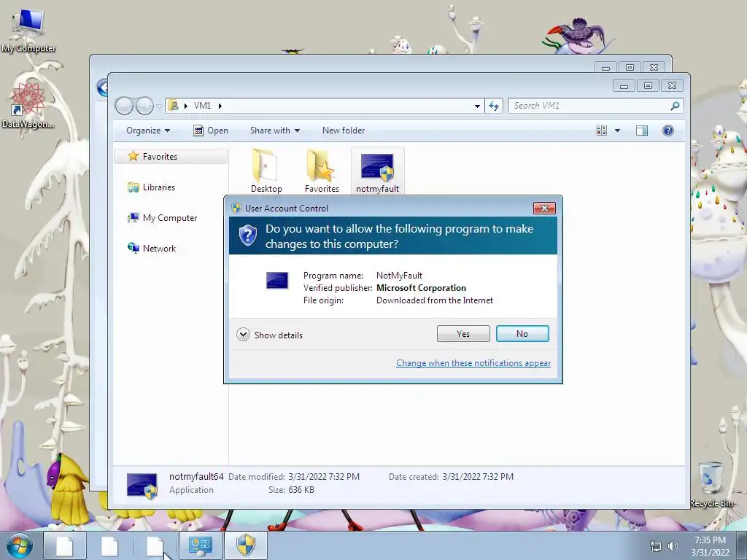The width and height of the screenshot is (747, 560).
Task: Open the address bar history dropdown
Action: pyautogui.click(x=477, y=106)
